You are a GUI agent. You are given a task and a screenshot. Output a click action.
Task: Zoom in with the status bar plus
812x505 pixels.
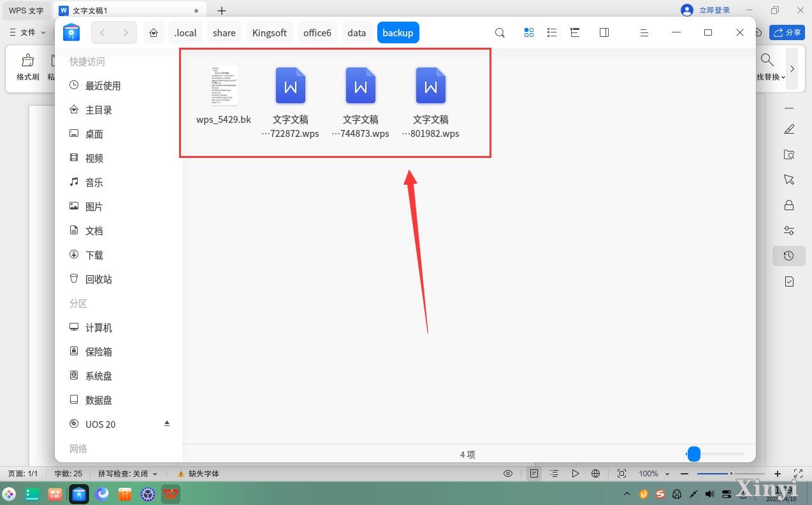778,474
